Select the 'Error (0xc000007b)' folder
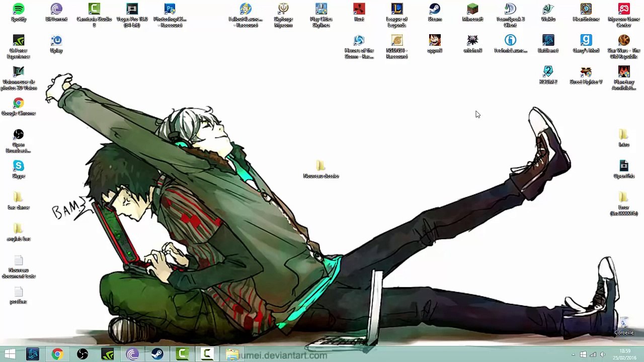 [x=624, y=204]
